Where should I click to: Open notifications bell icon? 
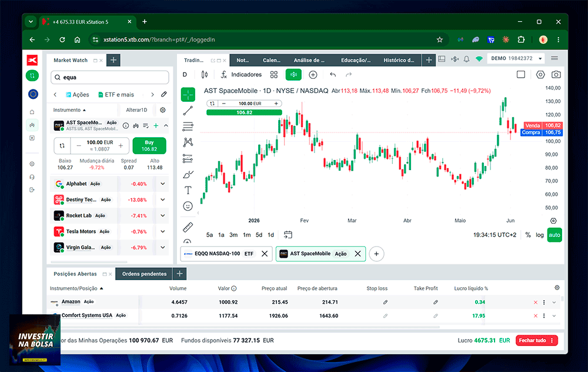pos(466,59)
